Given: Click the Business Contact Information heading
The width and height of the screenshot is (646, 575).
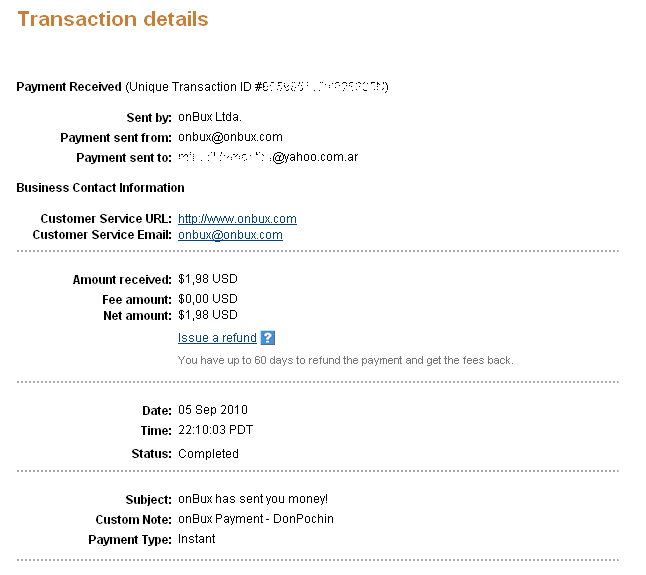Looking at the screenshot, I should click(x=100, y=188).
